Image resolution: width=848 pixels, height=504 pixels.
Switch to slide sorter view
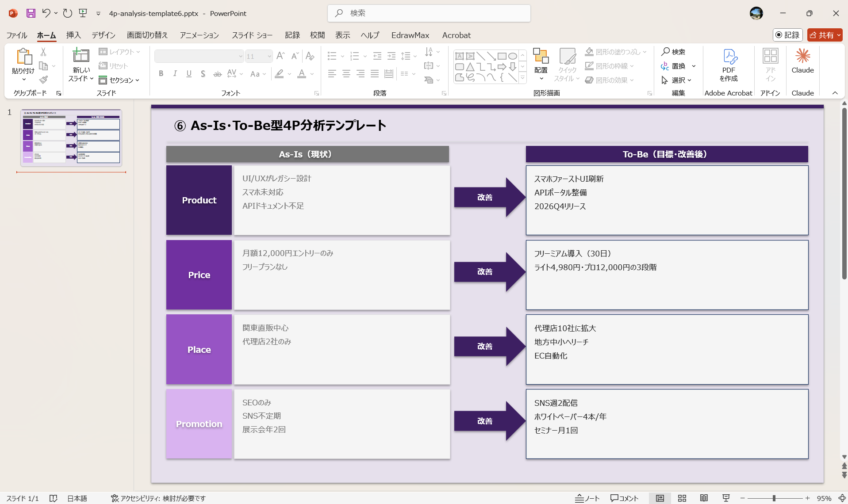pyautogui.click(x=682, y=498)
